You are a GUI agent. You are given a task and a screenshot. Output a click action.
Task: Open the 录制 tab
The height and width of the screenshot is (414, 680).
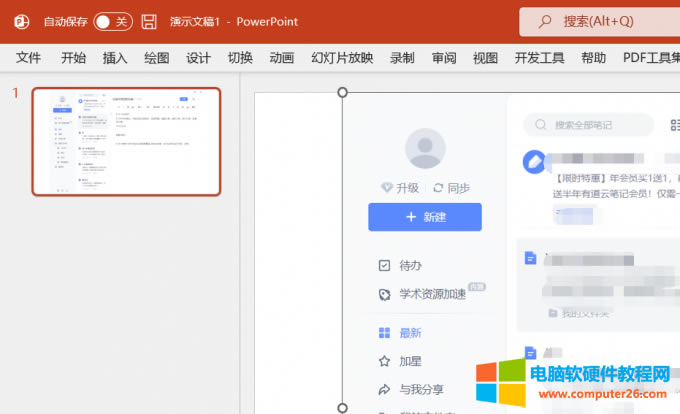[x=402, y=58]
